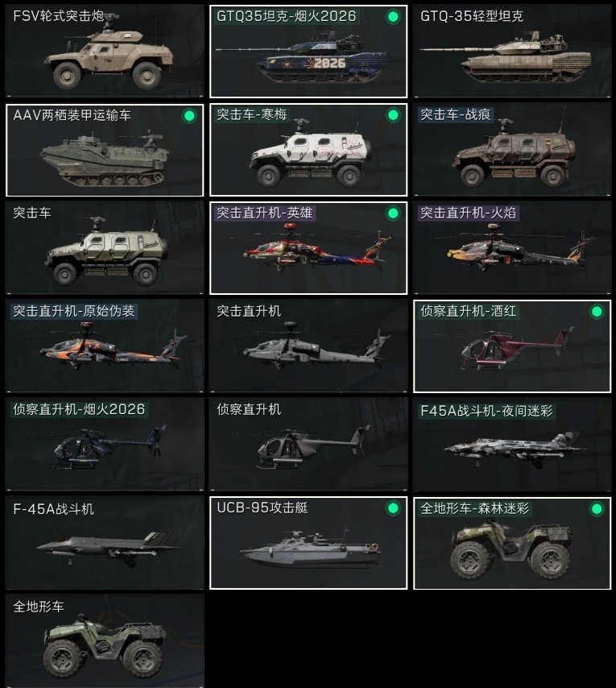The height and width of the screenshot is (688, 616).
Task: Select F45A战斗机-夜间迷彩 camouflage jet
Action: click(512, 445)
